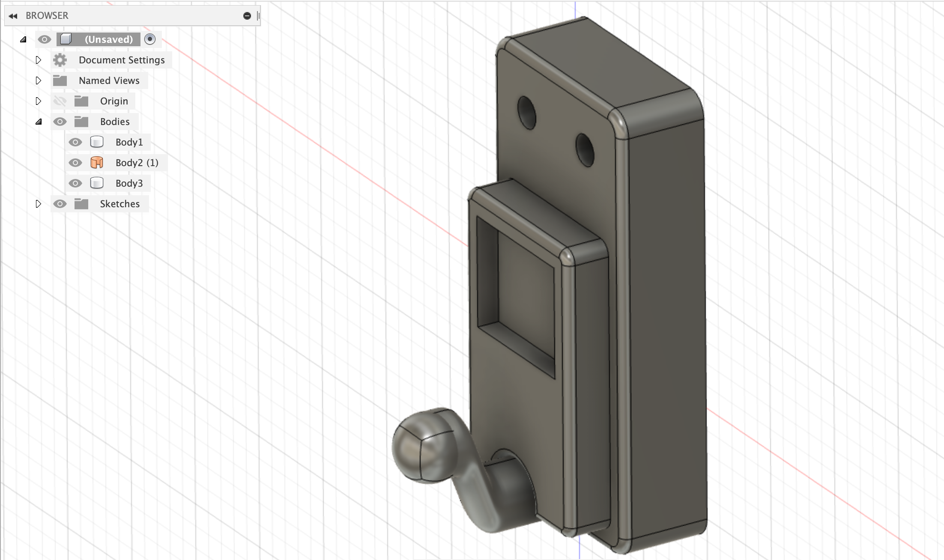Viewport: 944px width, 560px height.
Task: Toggle visibility of Body2 (1)
Action: point(75,163)
